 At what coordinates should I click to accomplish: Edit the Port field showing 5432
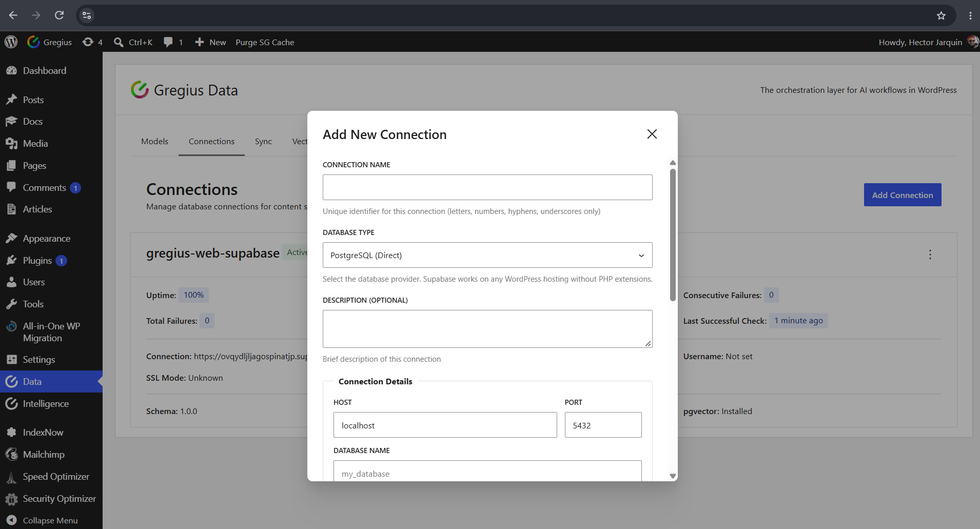click(603, 425)
